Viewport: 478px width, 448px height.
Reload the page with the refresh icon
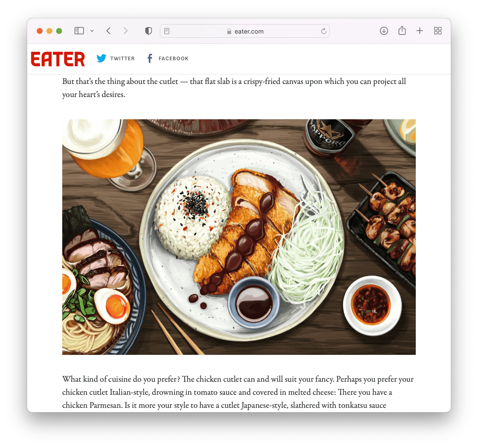pyautogui.click(x=324, y=31)
